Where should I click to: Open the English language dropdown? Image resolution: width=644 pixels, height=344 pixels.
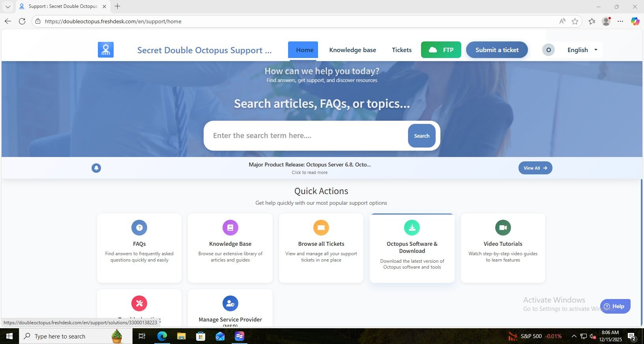(582, 50)
